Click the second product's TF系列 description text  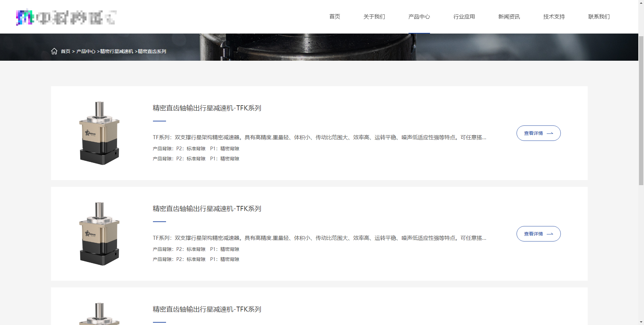pos(319,238)
